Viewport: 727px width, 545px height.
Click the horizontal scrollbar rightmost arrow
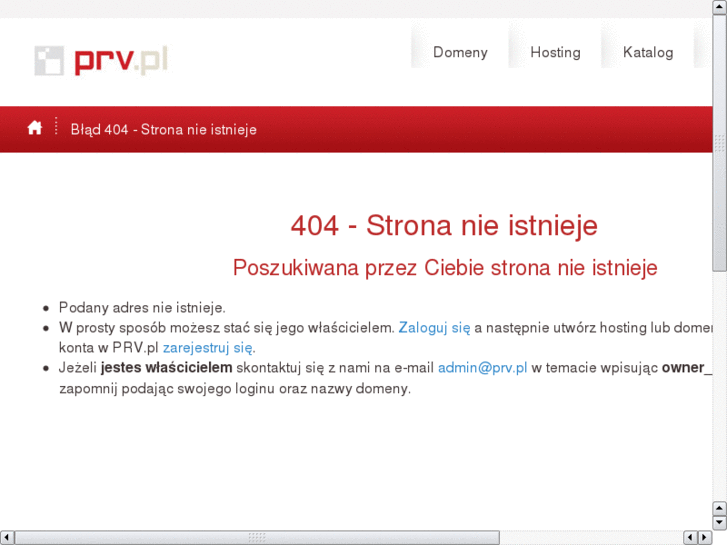pyautogui.click(x=705, y=538)
